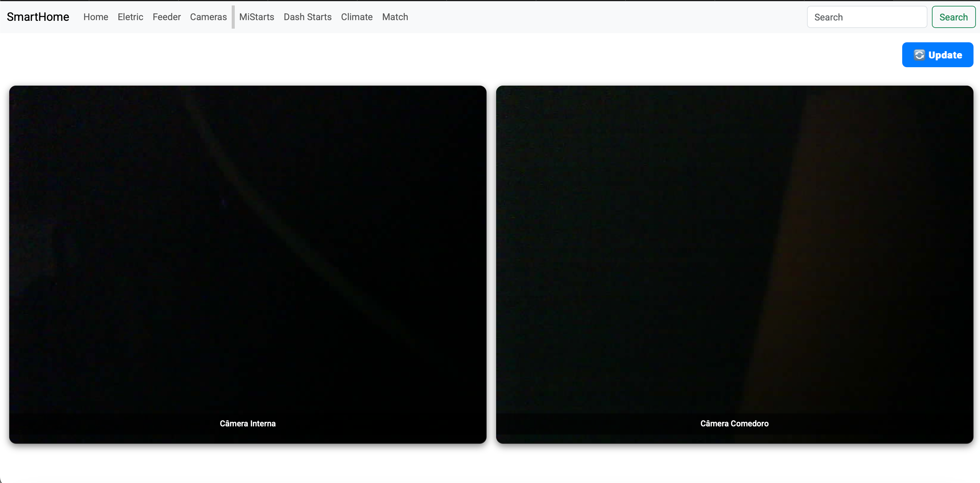
Task: Open the Eletric section
Action: [130, 17]
